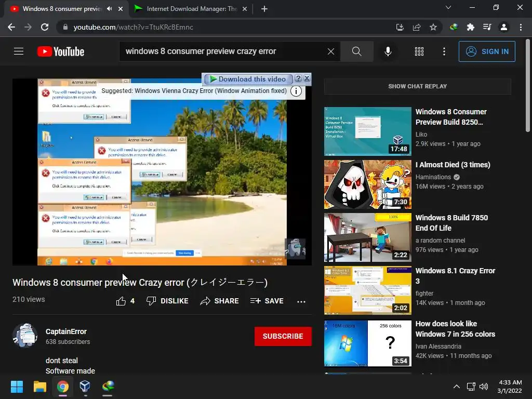Open the IDM download panel help icon
The image size is (532, 399).
point(298,79)
